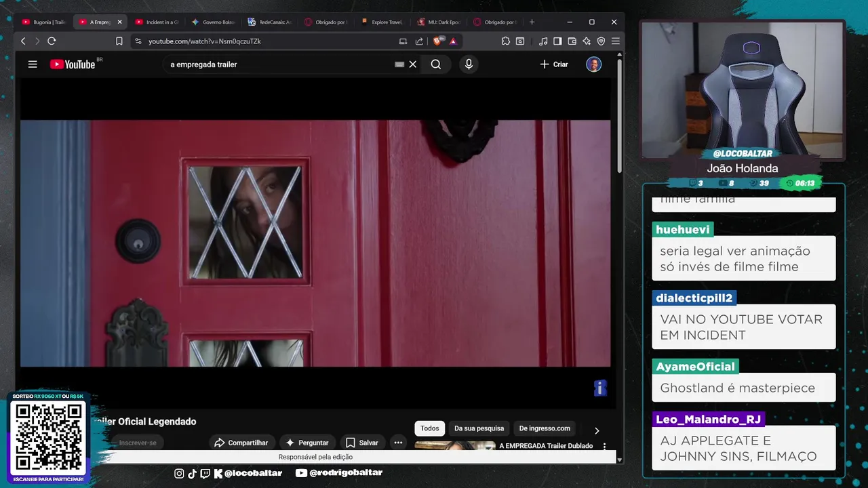Click the YouTube search input field
Screen dimensions: 868x488
pyautogui.click(x=278, y=64)
